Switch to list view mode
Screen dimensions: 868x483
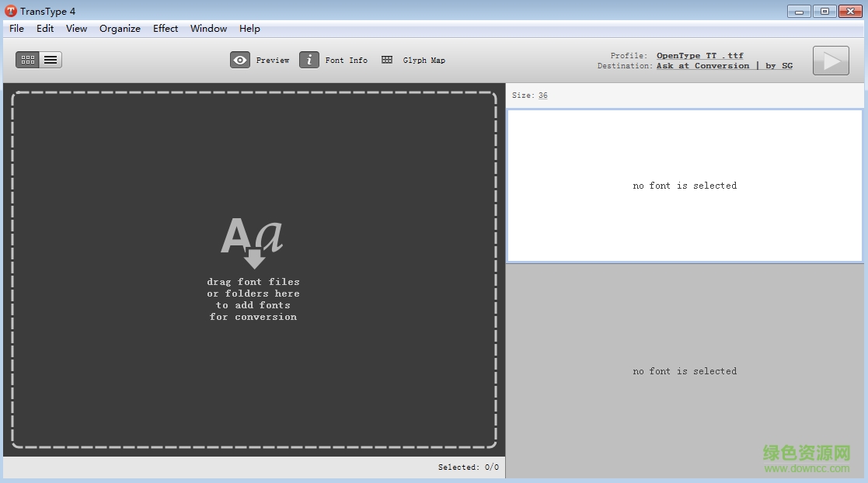pos(51,60)
